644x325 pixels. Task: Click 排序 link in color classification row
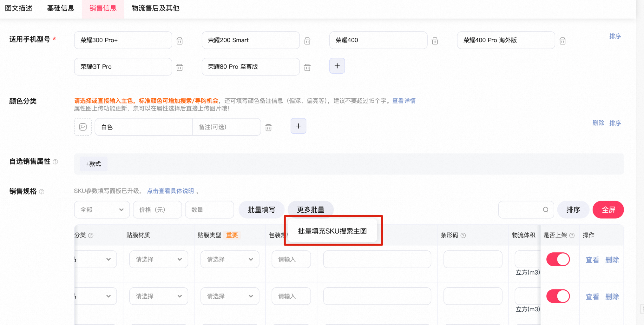615,123
